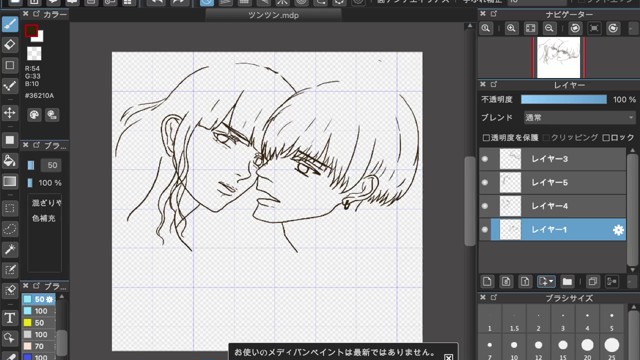The image size is (640, 360).
Task: Click the 色補充 brush option
Action: point(43,218)
